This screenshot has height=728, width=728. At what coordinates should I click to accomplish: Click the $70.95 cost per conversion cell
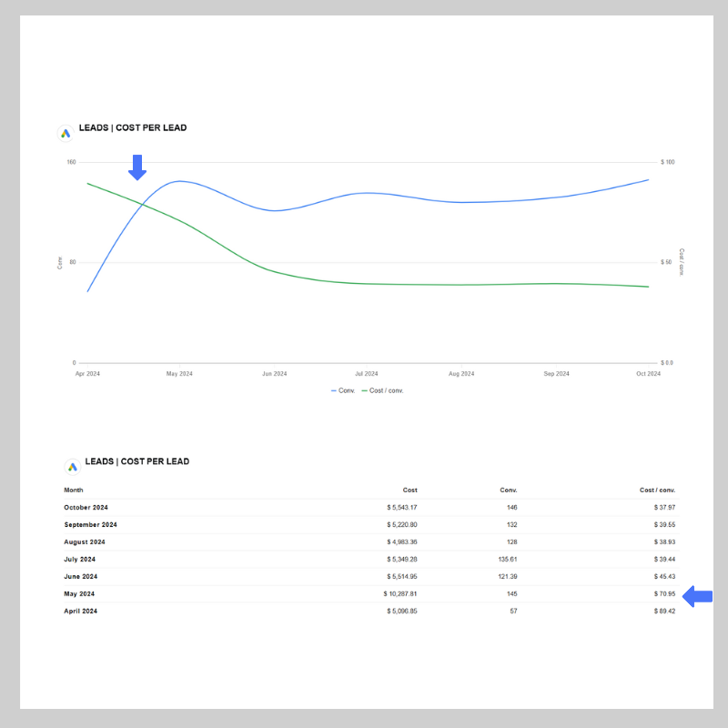click(x=663, y=594)
